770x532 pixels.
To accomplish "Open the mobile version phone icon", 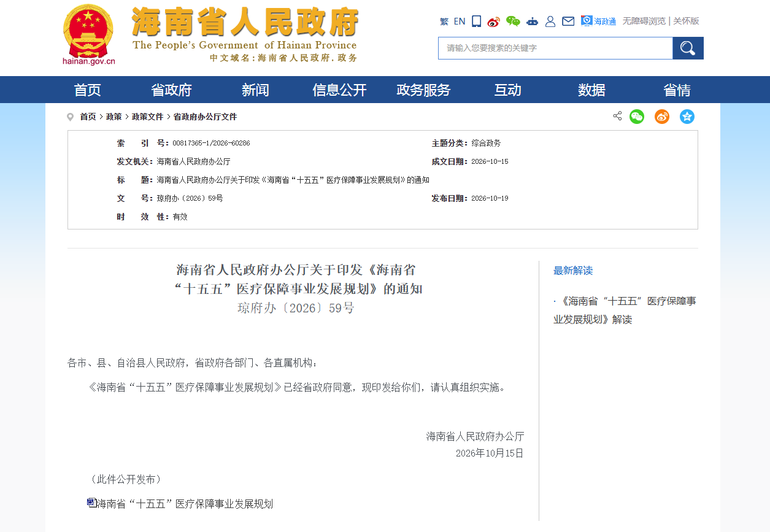I will click(477, 21).
